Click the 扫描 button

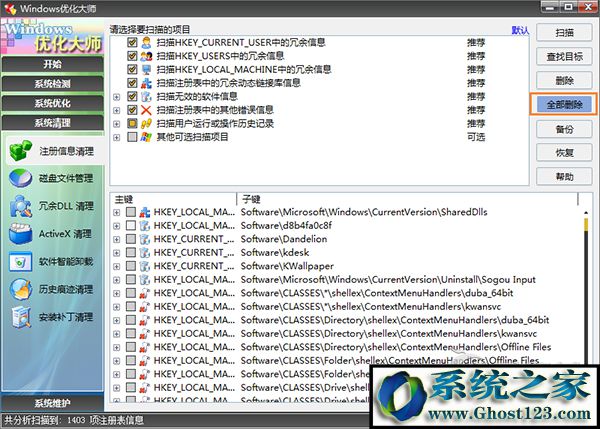pos(564,33)
